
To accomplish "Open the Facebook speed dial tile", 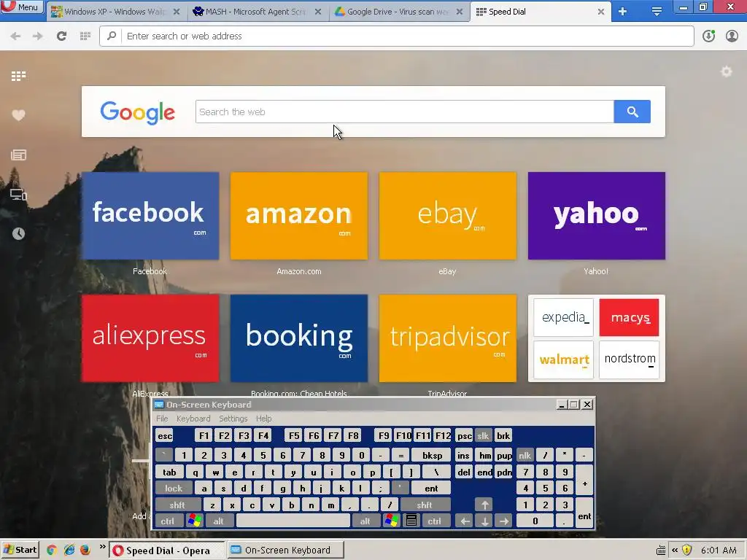I will coord(150,216).
